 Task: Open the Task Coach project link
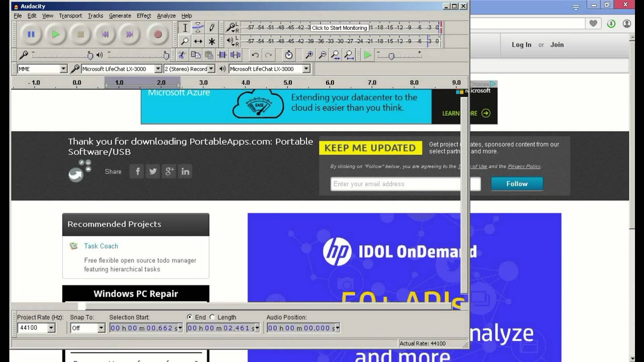pos(101,246)
